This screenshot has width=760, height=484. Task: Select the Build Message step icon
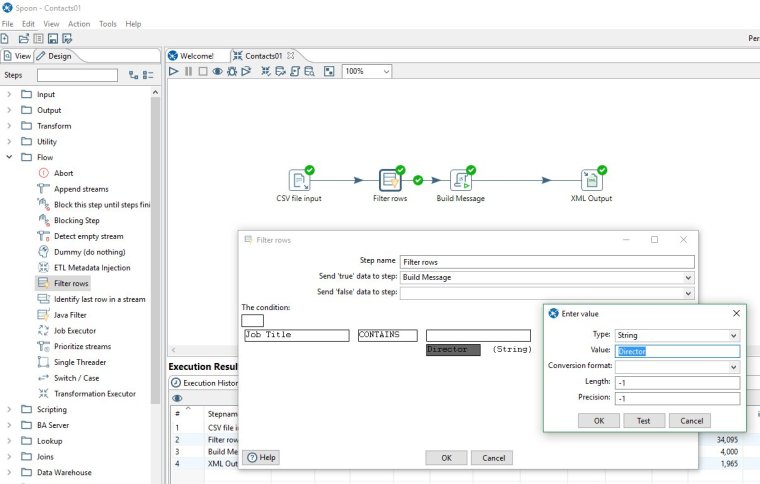click(461, 180)
